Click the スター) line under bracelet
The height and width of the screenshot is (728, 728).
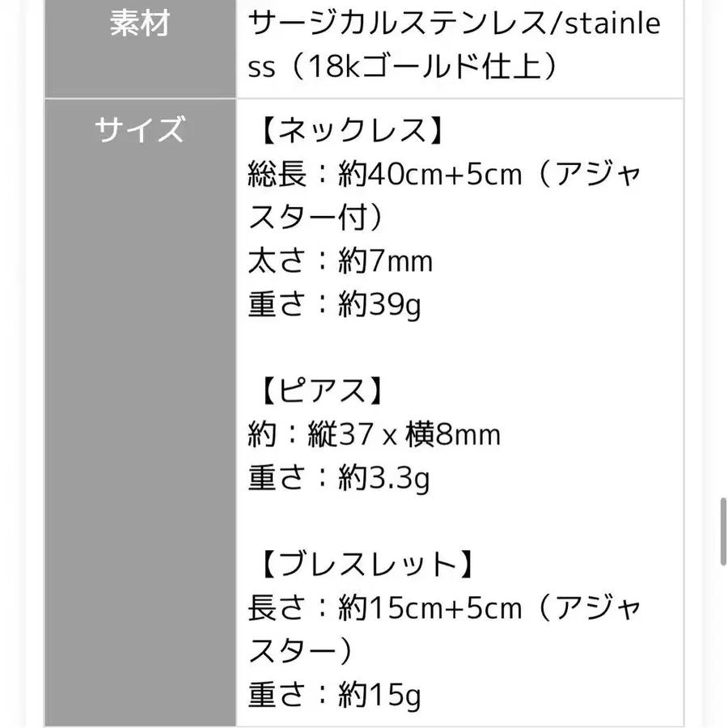point(301,652)
